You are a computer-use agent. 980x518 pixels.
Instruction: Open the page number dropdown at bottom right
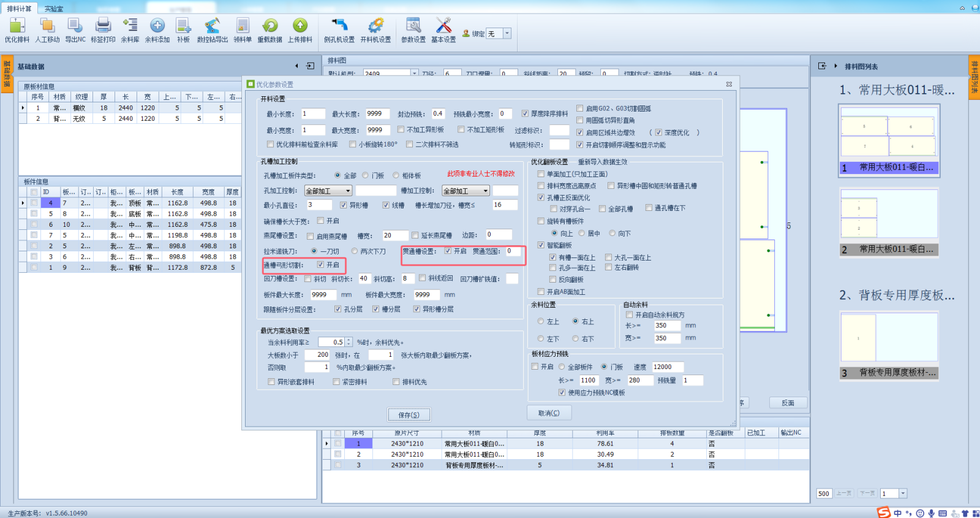pyautogui.click(x=903, y=493)
